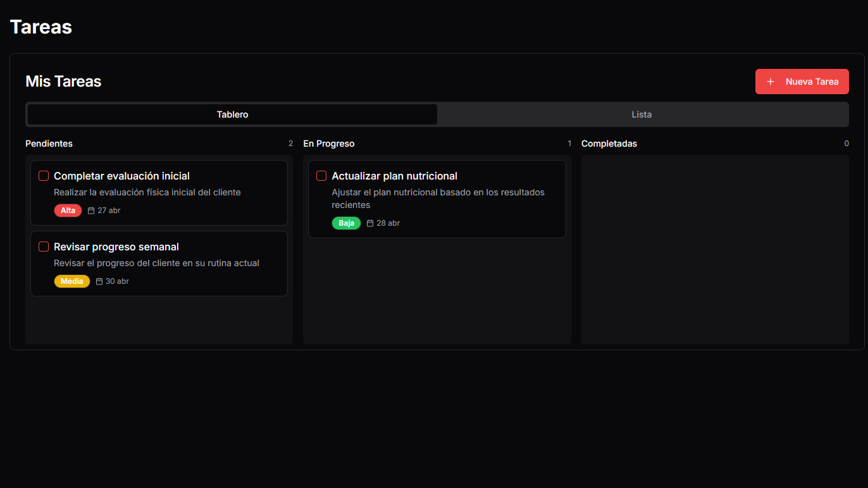Click the red Alta priority badge
868x488 pixels.
[x=68, y=210]
